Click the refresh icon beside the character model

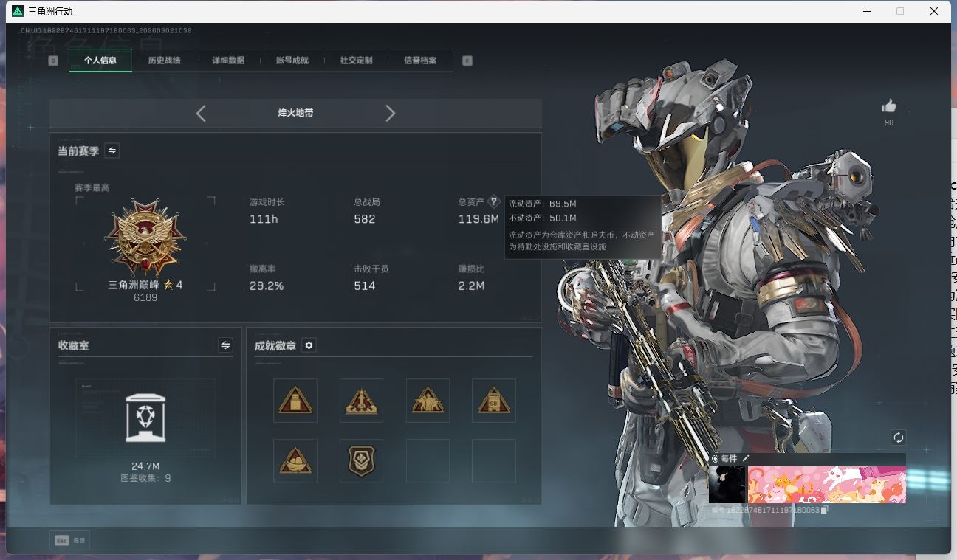point(898,438)
